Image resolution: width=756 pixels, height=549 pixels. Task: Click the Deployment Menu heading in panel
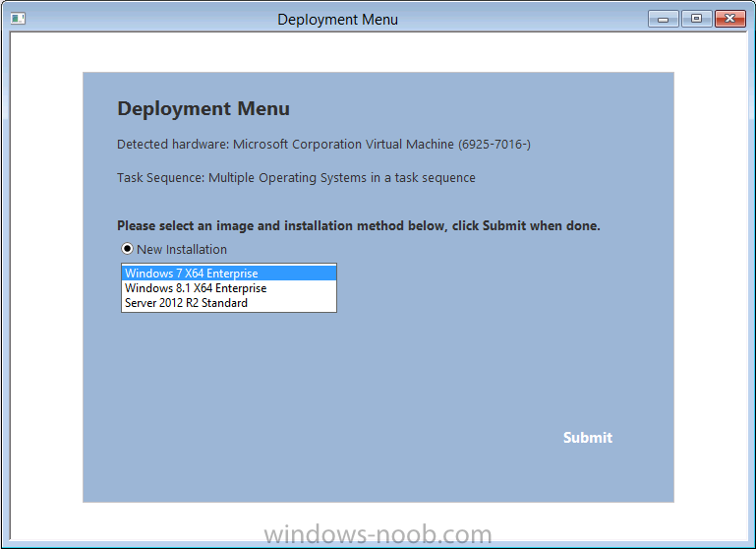pos(204,108)
